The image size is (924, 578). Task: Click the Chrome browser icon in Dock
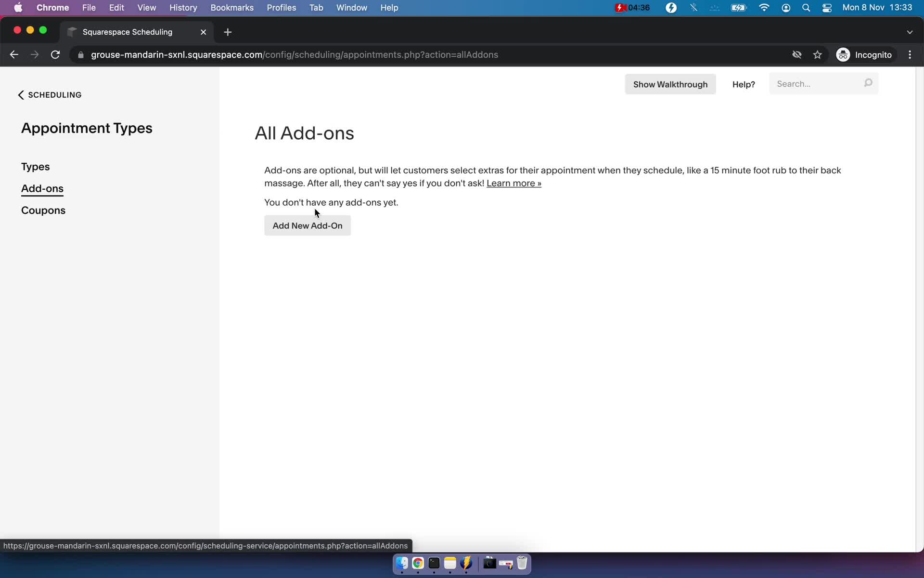[x=417, y=564]
